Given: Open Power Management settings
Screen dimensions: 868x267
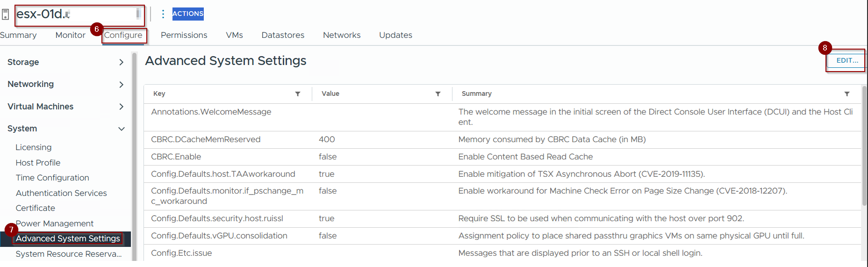Looking at the screenshot, I should click(55, 224).
